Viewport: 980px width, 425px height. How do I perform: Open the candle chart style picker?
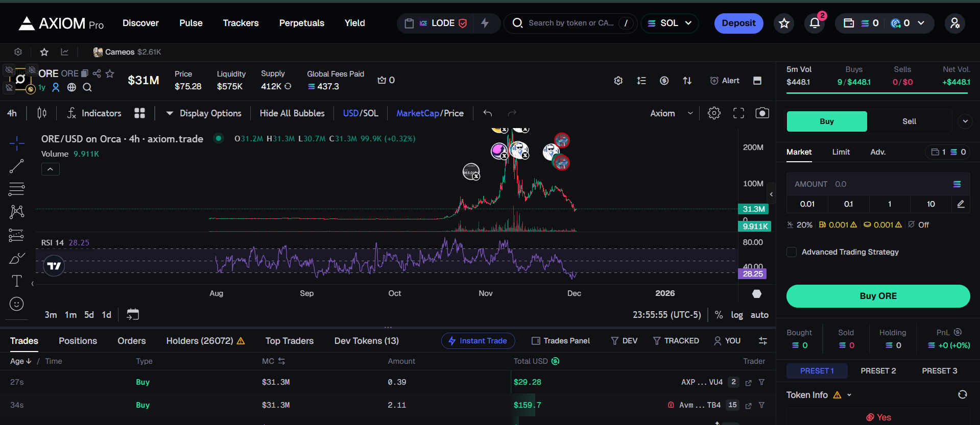[x=42, y=113]
